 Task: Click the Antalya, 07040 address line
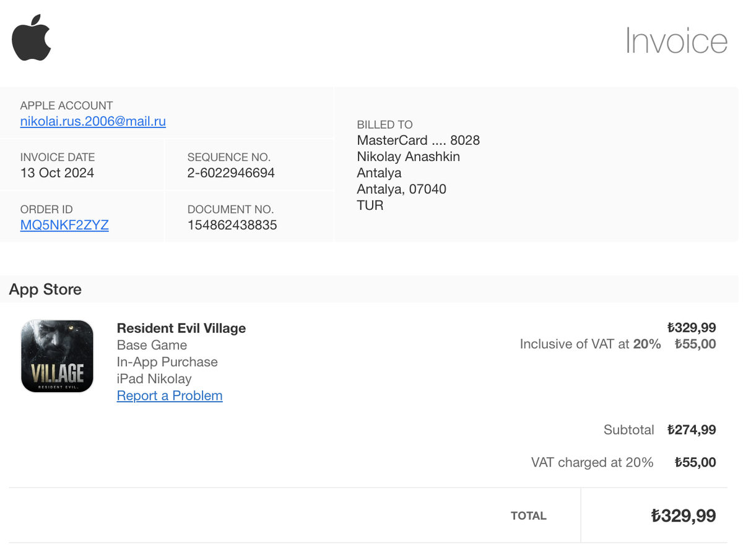402,189
